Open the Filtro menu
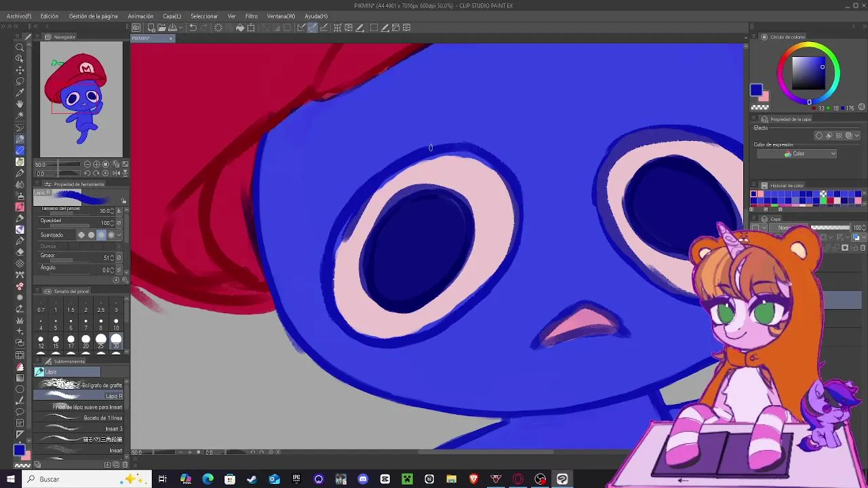This screenshot has height=488, width=868. [252, 16]
